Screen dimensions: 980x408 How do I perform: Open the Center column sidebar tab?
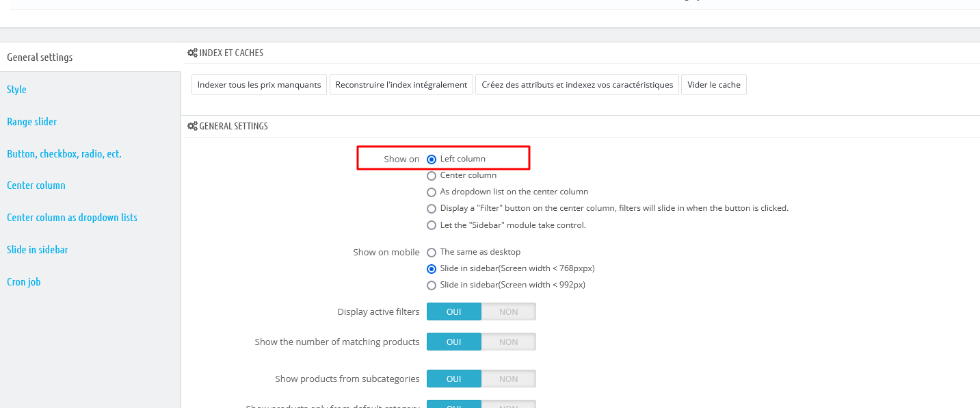(x=36, y=186)
